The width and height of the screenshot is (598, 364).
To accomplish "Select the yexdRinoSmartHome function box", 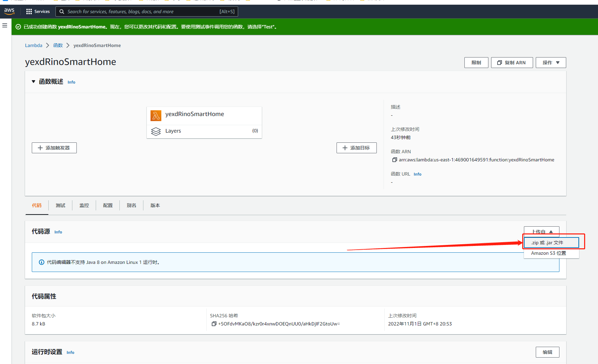I will [x=204, y=116].
